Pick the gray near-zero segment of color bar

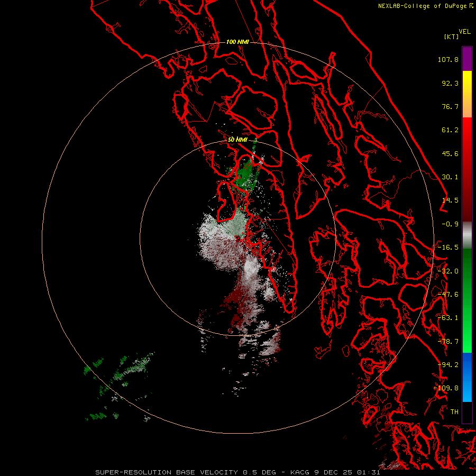pyautogui.click(x=467, y=235)
